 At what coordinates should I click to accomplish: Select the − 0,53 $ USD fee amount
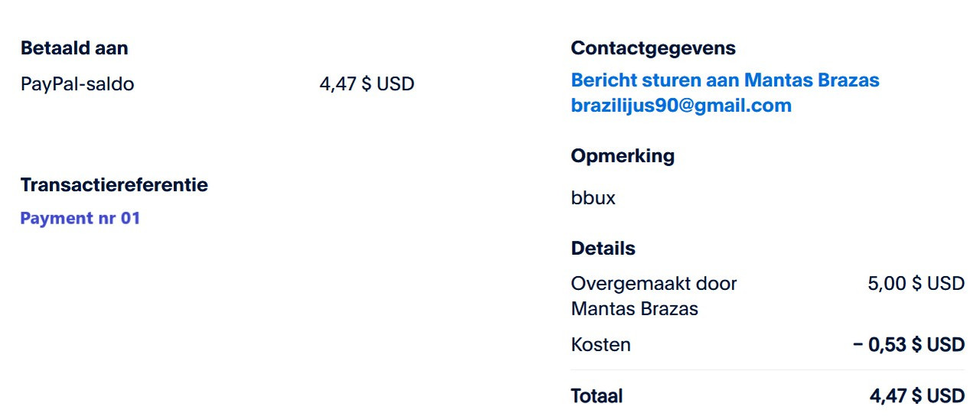pyautogui.click(x=909, y=345)
